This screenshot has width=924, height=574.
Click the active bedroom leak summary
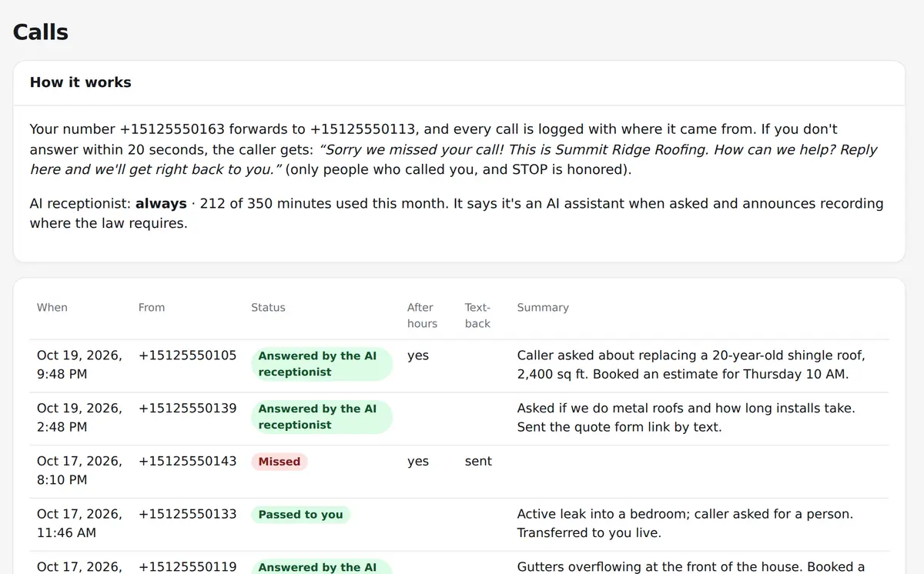pos(685,523)
